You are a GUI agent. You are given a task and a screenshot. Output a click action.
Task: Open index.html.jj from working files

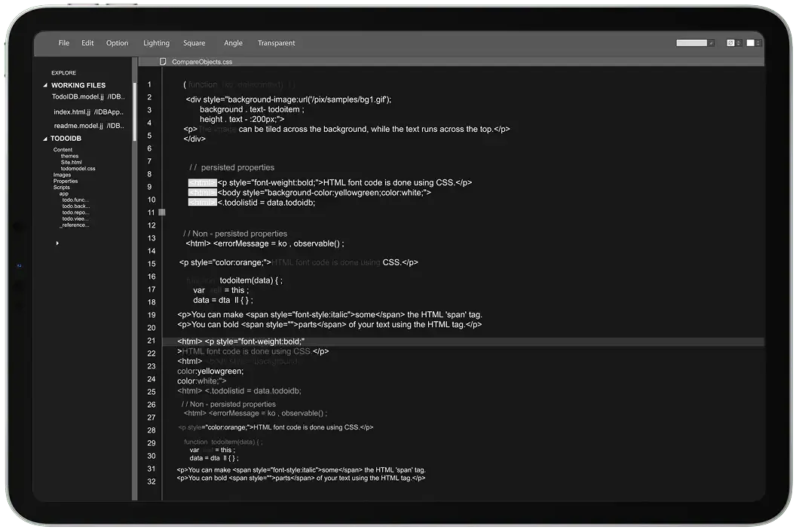point(72,112)
